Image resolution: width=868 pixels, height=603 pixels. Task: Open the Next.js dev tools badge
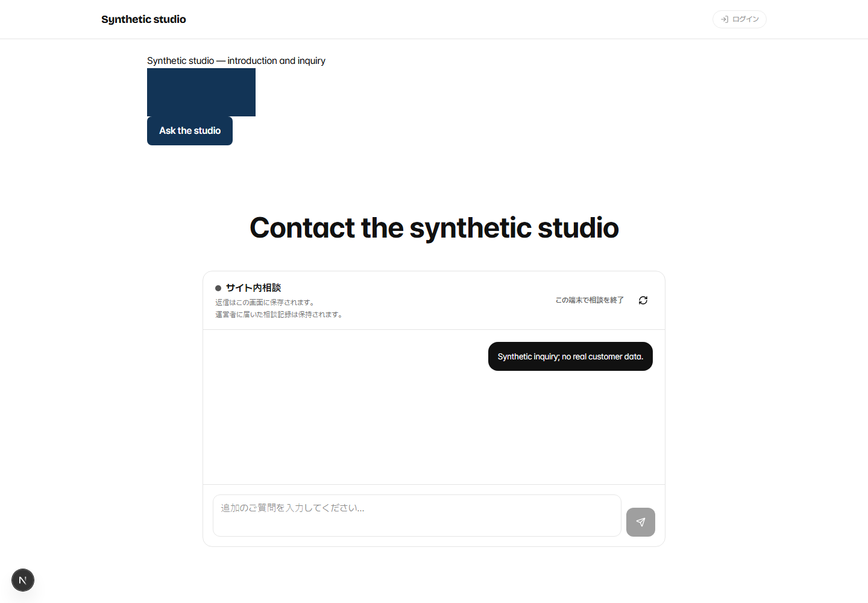click(x=23, y=580)
